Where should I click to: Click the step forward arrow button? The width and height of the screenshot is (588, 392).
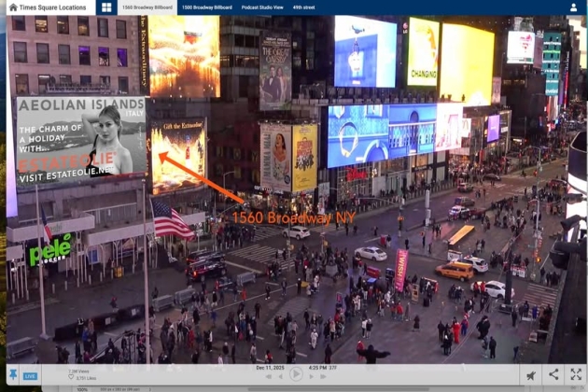(311, 377)
